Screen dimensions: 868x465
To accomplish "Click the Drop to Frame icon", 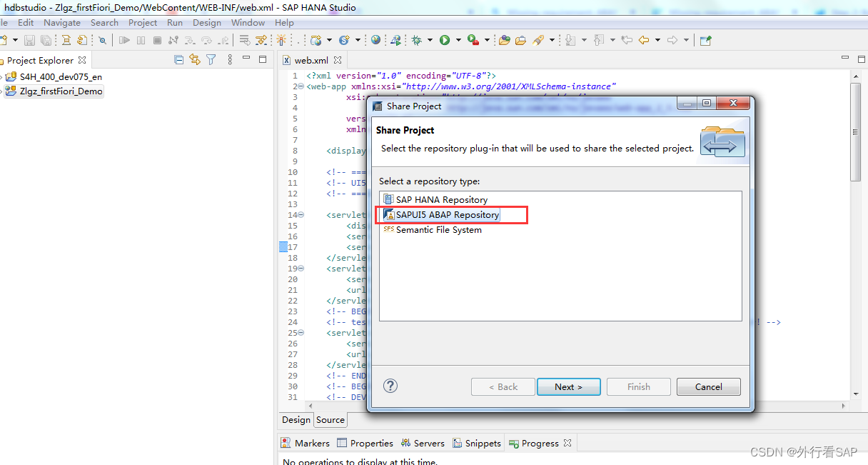I will (244, 41).
